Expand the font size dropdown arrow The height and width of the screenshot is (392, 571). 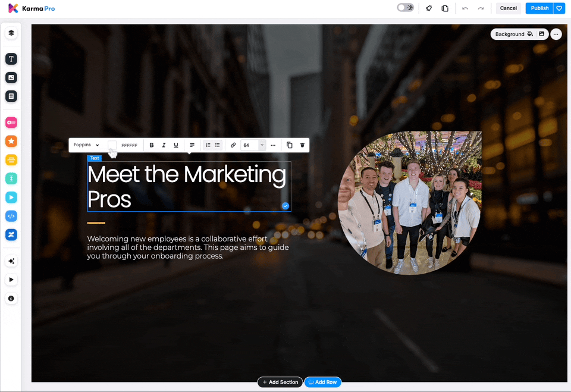[262, 145]
